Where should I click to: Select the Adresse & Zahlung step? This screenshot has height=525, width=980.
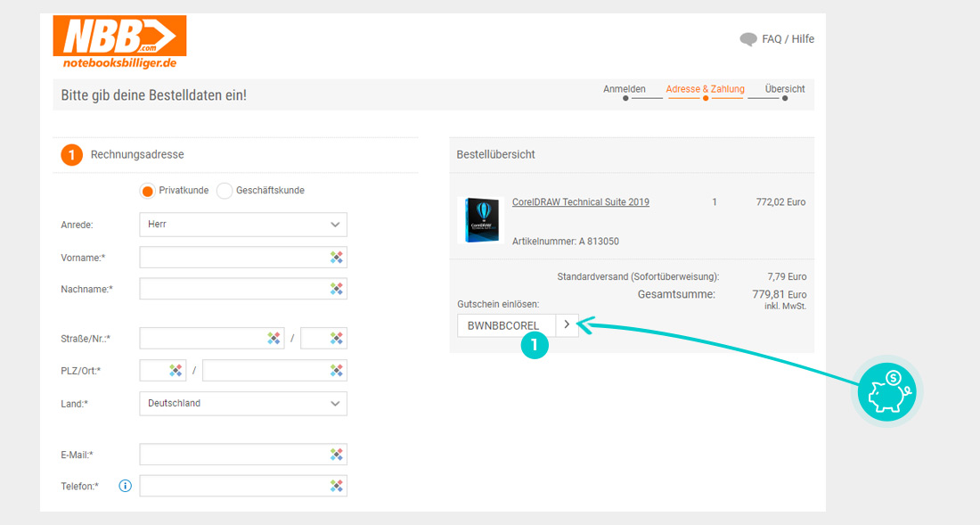705,89
